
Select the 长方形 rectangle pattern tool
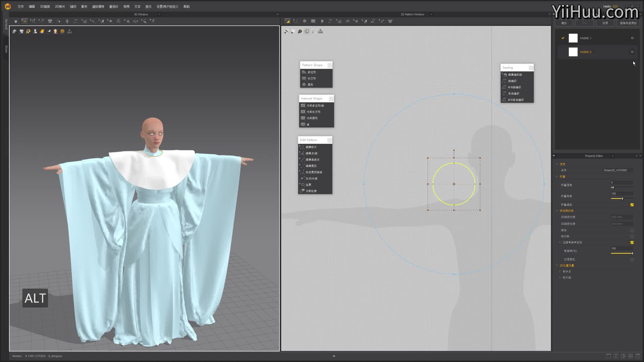click(x=312, y=78)
